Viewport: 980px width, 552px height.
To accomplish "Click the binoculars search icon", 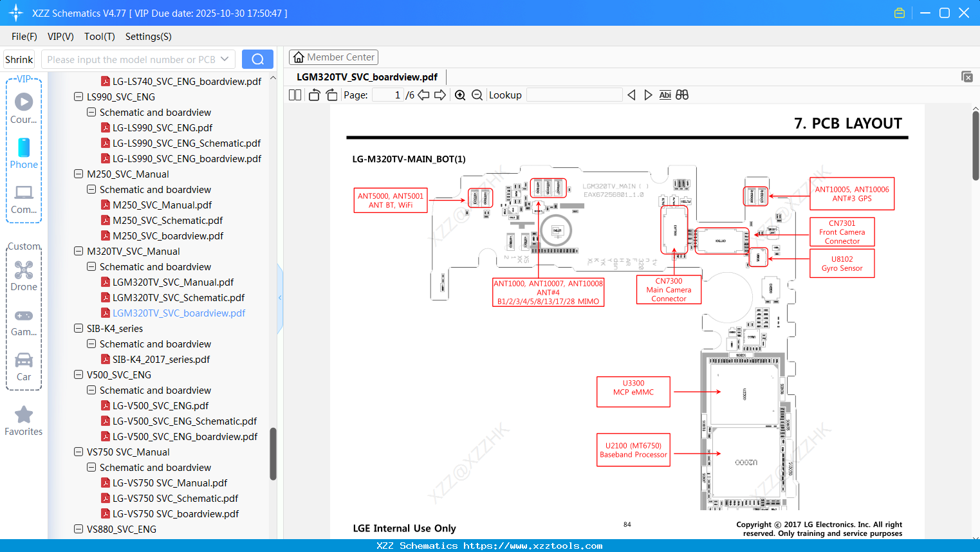I will (682, 95).
